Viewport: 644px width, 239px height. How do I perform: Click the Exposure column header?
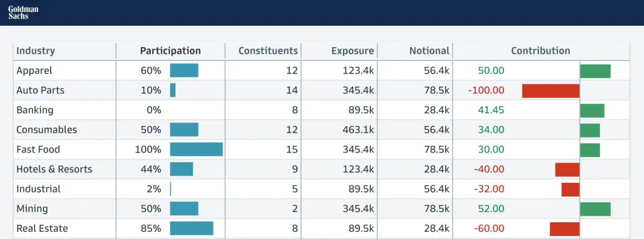tap(352, 51)
